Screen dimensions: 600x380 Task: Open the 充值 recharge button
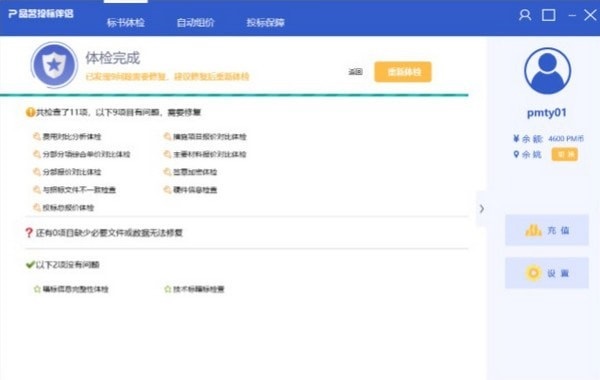click(547, 230)
